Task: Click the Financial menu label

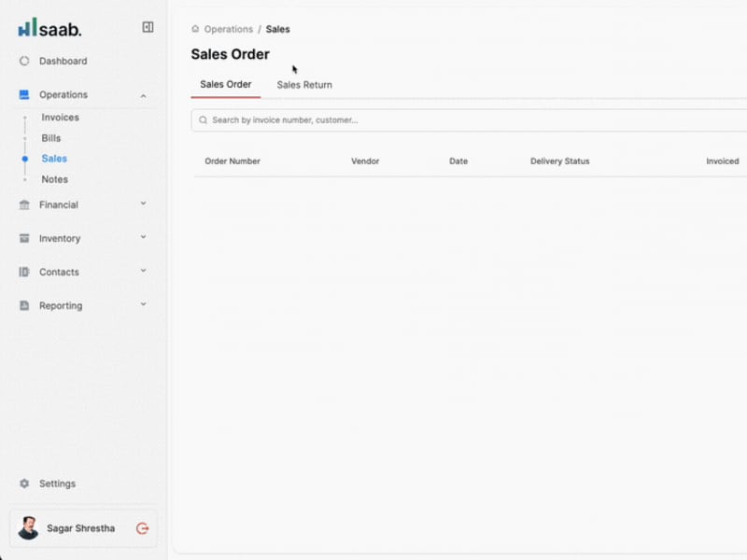Action: pos(59,204)
